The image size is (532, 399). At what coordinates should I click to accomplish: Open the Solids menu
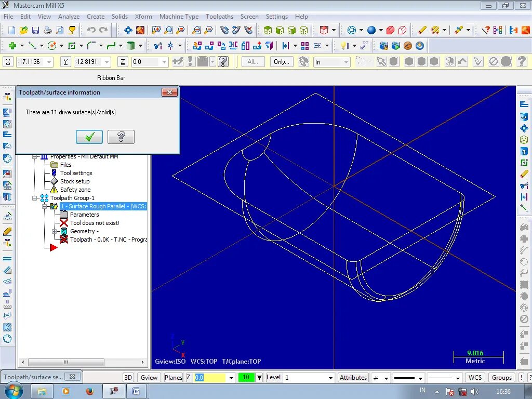(x=120, y=16)
